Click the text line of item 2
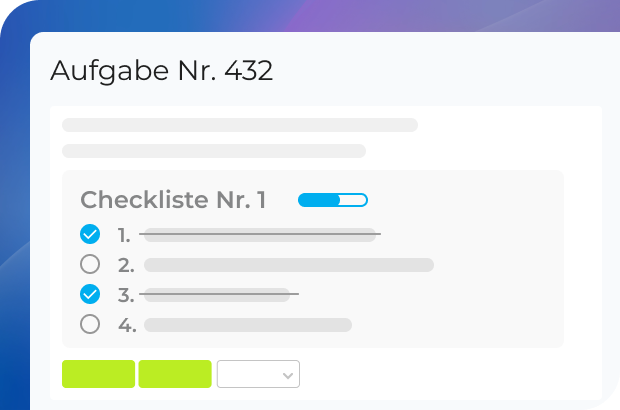Viewport: 620px width, 410px height. point(289,265)
